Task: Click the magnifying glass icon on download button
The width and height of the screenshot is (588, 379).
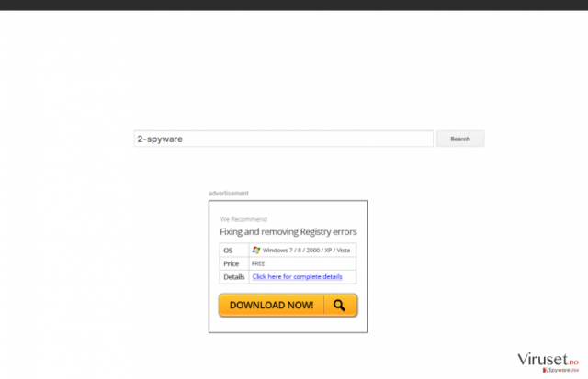Action: (x=339, y=306)
